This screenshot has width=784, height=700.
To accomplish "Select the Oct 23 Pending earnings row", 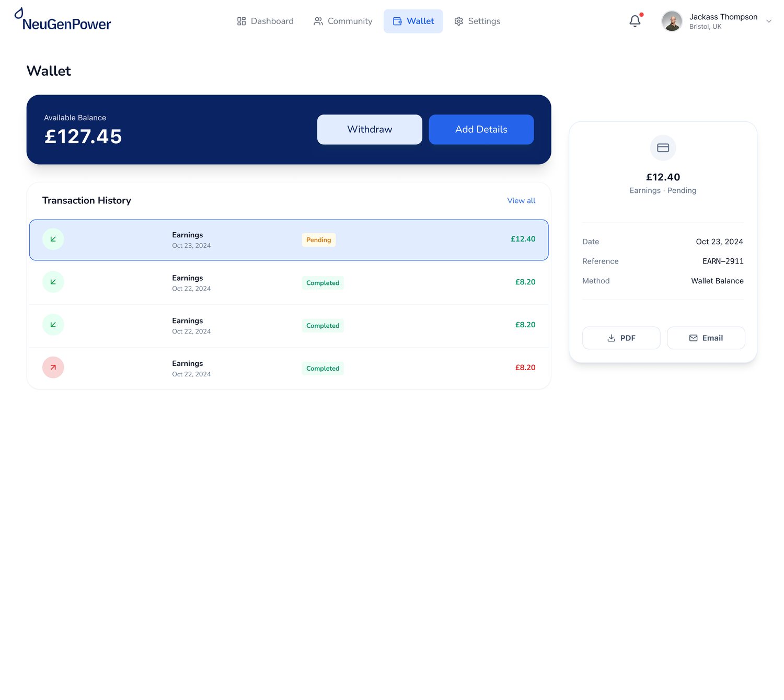I will click(x=289, y=240).
